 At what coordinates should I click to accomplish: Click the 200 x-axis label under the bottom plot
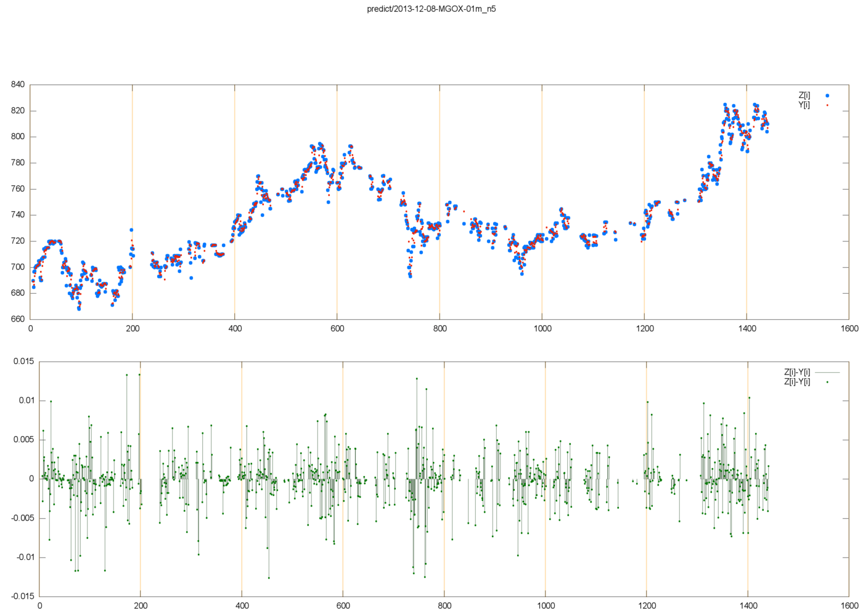point(141,606)
